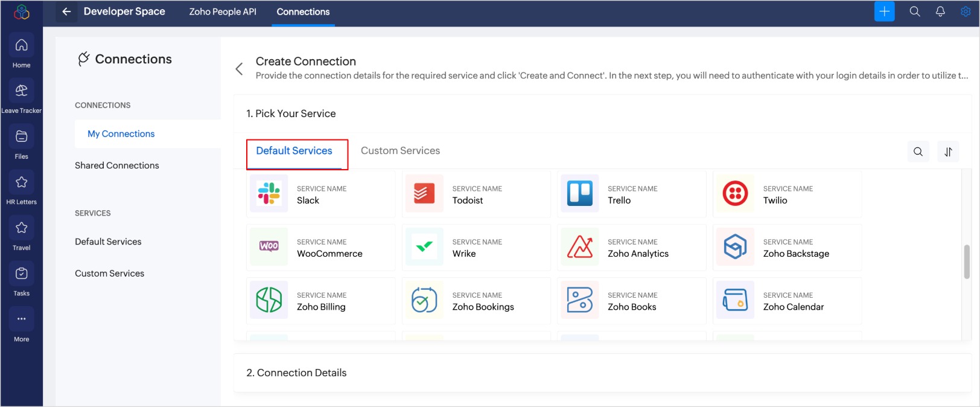Switch to Custom Services tab

pos(400,151)
